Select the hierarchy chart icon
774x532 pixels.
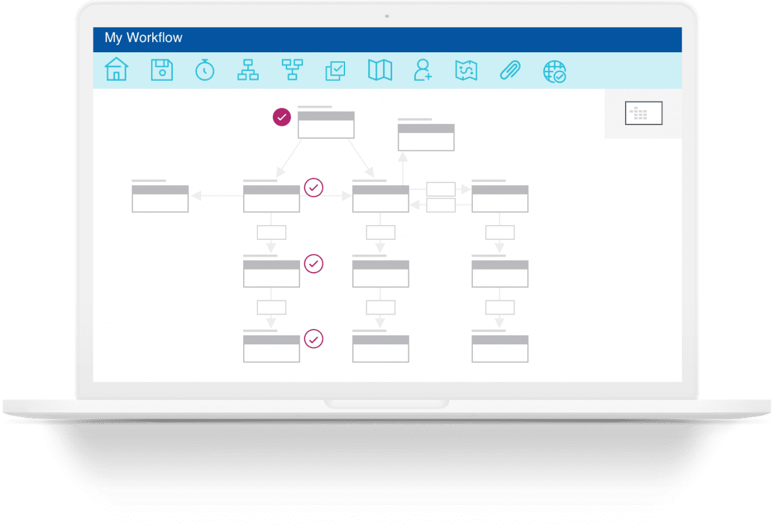[248, 71]
